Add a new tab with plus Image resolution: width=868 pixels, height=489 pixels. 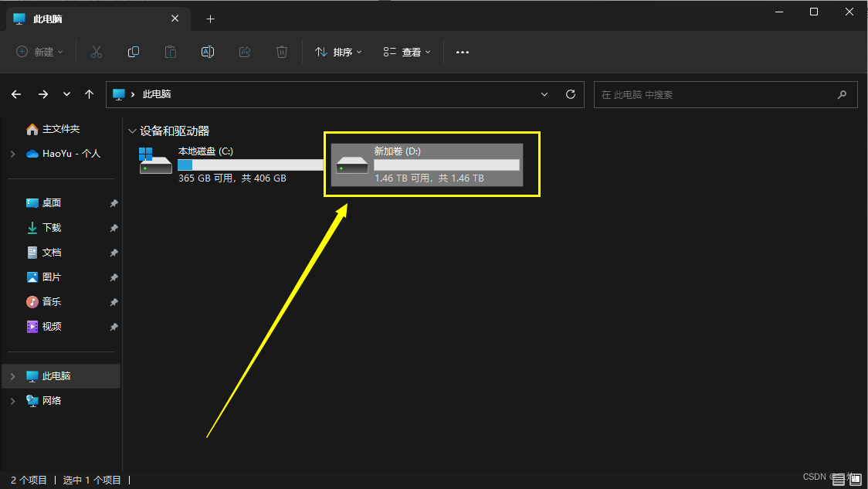[210, 19]
